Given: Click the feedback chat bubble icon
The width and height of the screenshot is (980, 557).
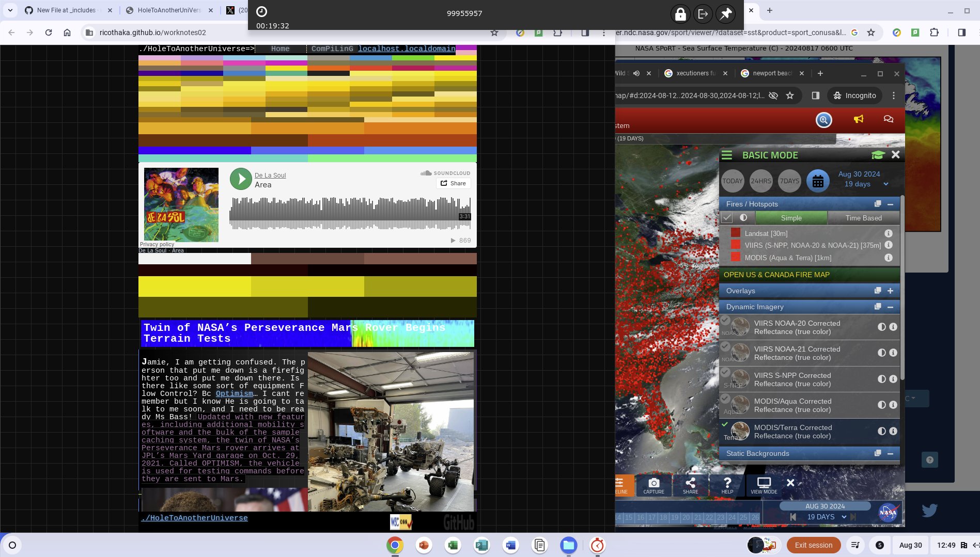Looking at the screenshot, I should pyautogui.click(x=888, y=119).
